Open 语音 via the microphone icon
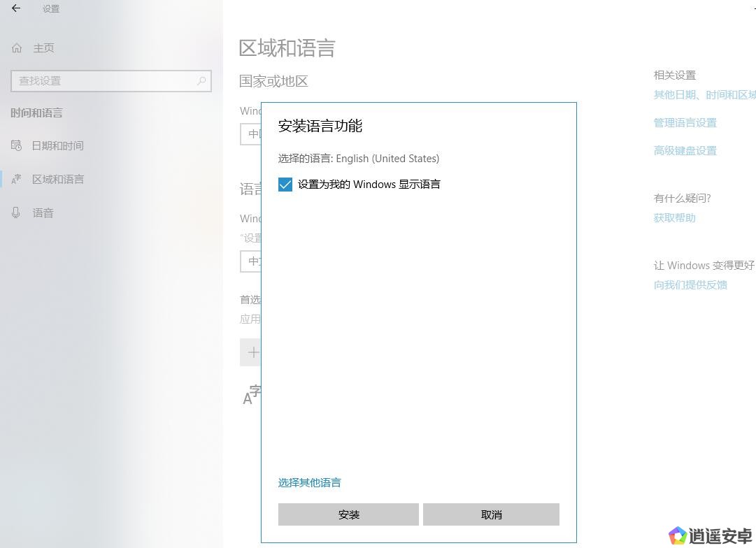 [x=16, y=212]
